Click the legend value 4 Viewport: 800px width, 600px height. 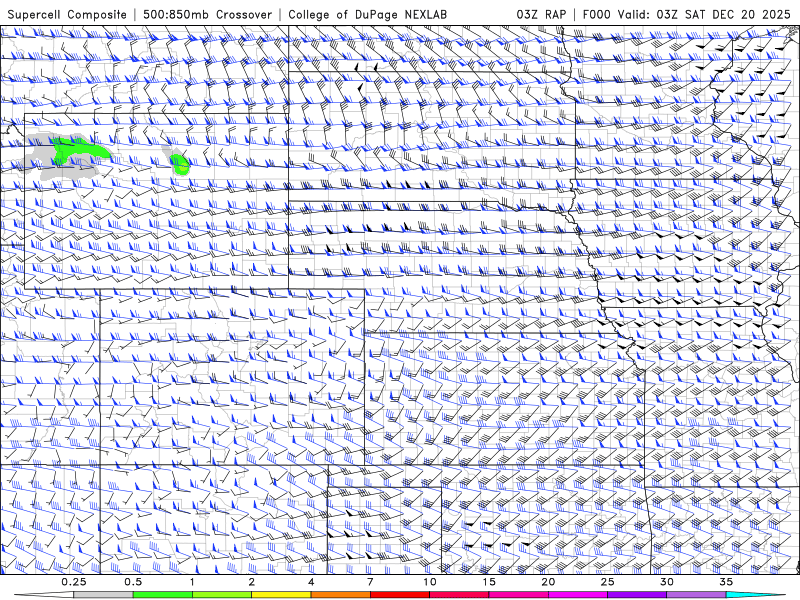click(311, 582)
